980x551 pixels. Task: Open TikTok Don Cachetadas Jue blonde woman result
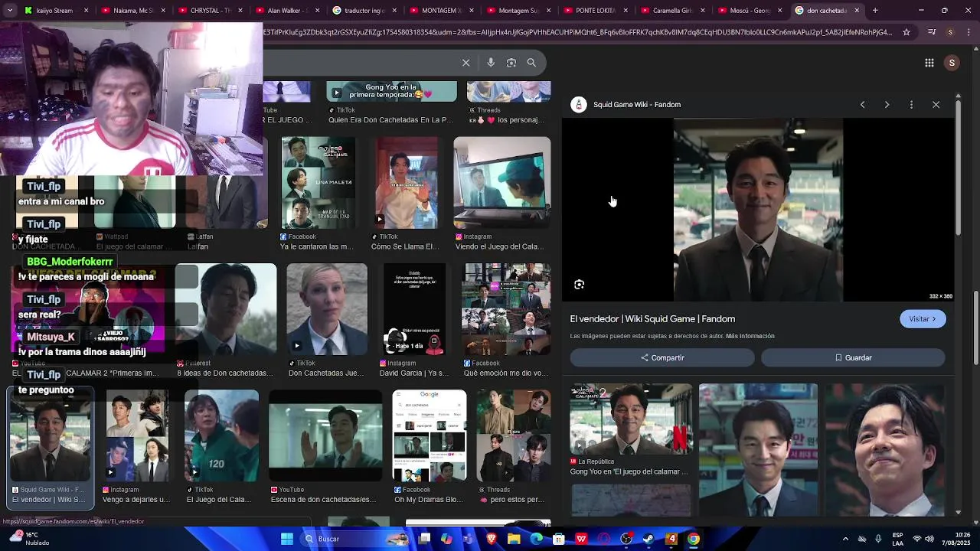click(x=327, y=309)
